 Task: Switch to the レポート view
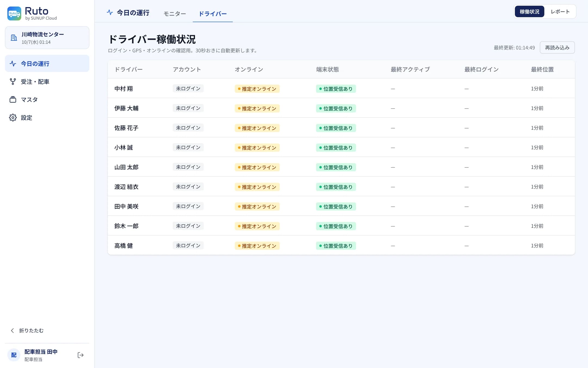coord(560,11)
